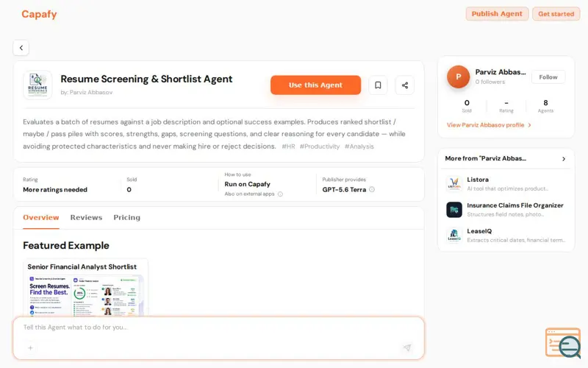Go back using the left chevron button
Screen dimensions: 588x368
pos(21,48)
